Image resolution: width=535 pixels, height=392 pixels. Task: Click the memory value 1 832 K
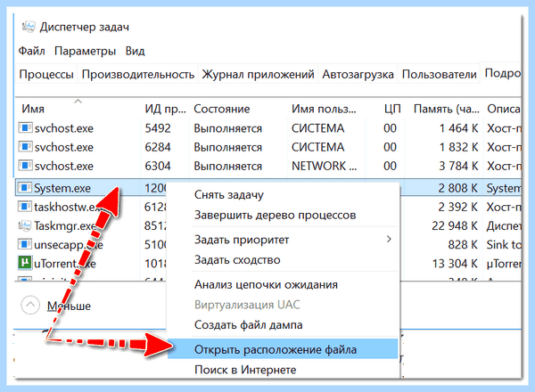click(458, 147)
